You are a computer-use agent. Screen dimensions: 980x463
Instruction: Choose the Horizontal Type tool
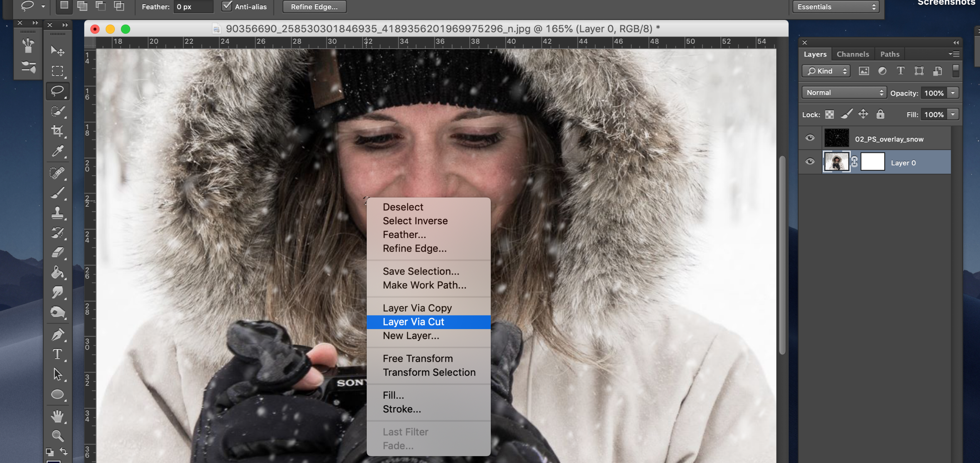pos(58,354)
